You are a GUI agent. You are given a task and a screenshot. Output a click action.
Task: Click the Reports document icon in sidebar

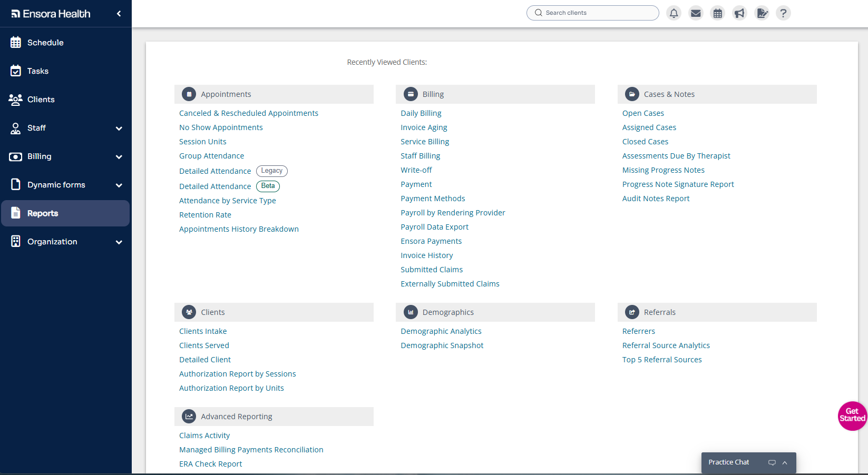16,213
